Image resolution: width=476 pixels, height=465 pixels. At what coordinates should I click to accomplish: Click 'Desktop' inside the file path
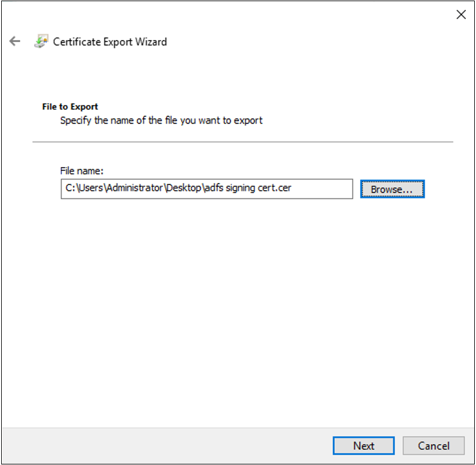click(x=183, y=189)
